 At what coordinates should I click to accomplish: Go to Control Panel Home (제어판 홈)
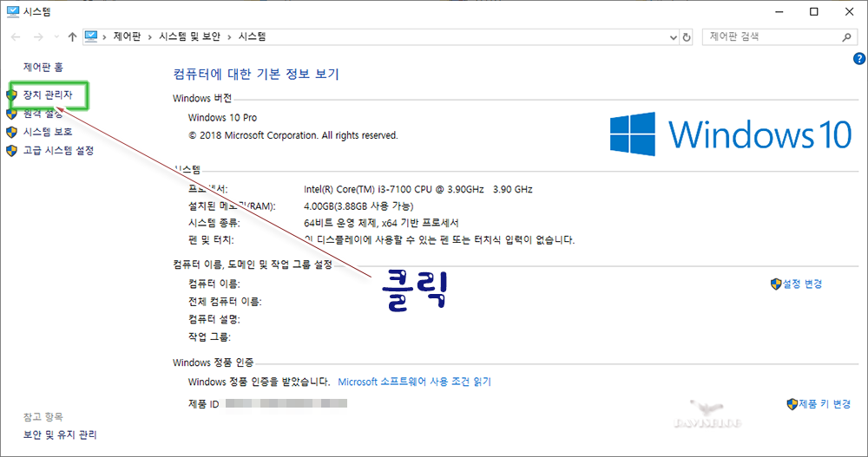(x=43, y=67)
